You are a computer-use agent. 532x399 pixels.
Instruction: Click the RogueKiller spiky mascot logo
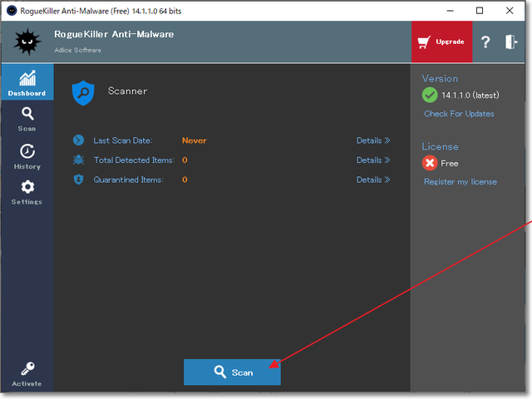tap(27, 41)
